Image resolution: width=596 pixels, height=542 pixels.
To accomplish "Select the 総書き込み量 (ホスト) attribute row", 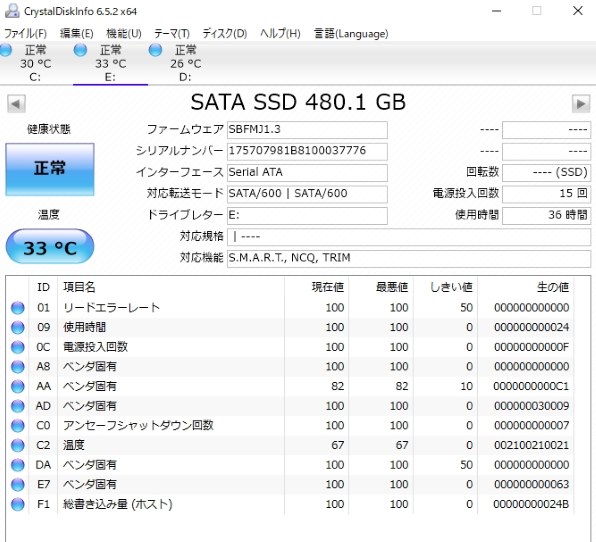I will tap(290, 504).
